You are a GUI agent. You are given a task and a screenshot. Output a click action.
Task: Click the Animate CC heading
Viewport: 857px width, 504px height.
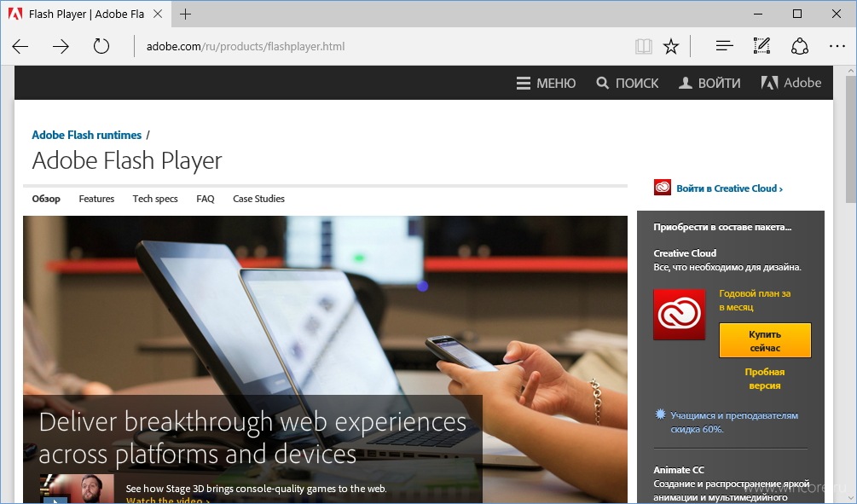[x=679, y=470]
